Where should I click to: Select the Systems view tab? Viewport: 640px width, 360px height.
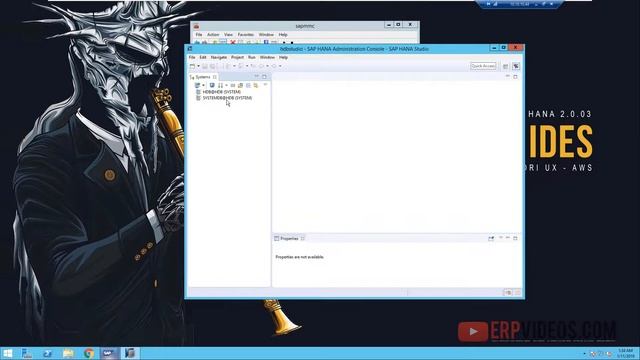pyautogui.click(x=203, y=77)
